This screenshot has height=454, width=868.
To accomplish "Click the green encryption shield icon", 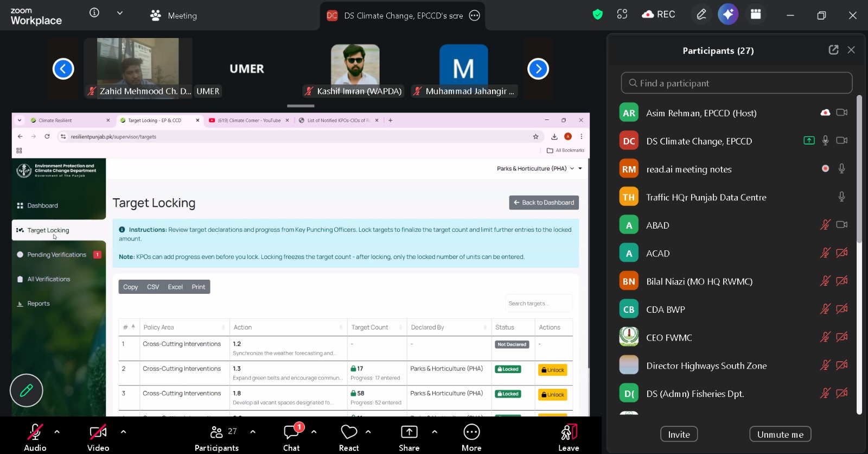I will pos(597,15).
